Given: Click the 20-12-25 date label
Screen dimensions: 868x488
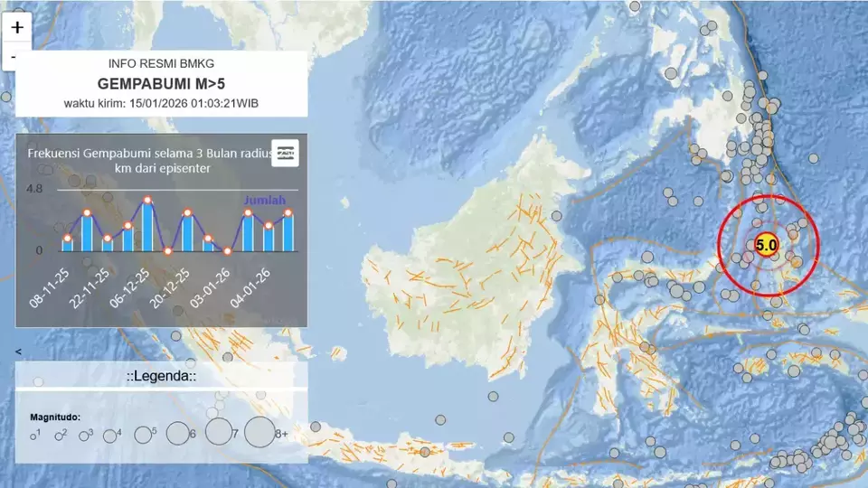Looking at the screenshot, I should click(171, 287).
